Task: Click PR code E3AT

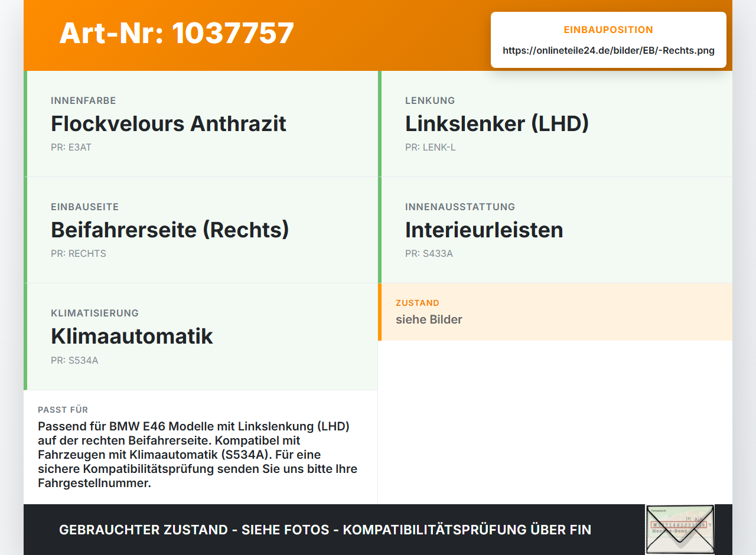Action: tap(71, 147)
